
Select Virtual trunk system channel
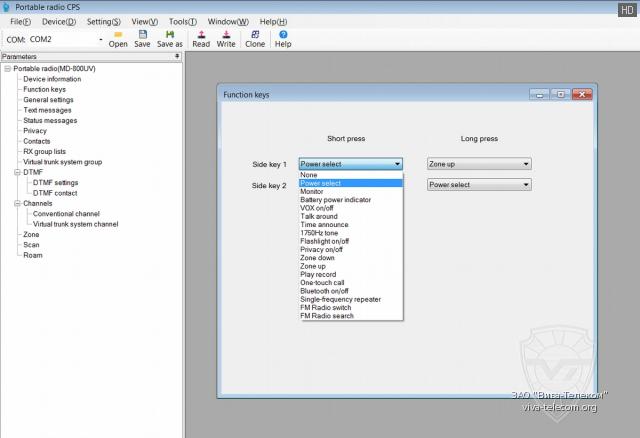76,224
